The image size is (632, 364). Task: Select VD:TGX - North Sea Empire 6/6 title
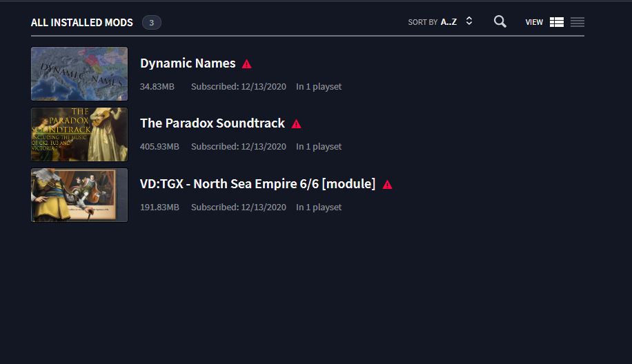257,184
